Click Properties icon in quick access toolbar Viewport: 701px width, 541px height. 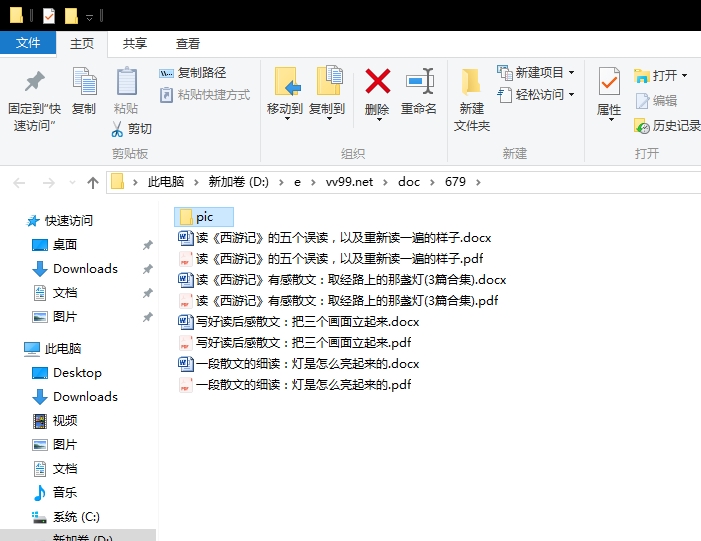point(49,16)
